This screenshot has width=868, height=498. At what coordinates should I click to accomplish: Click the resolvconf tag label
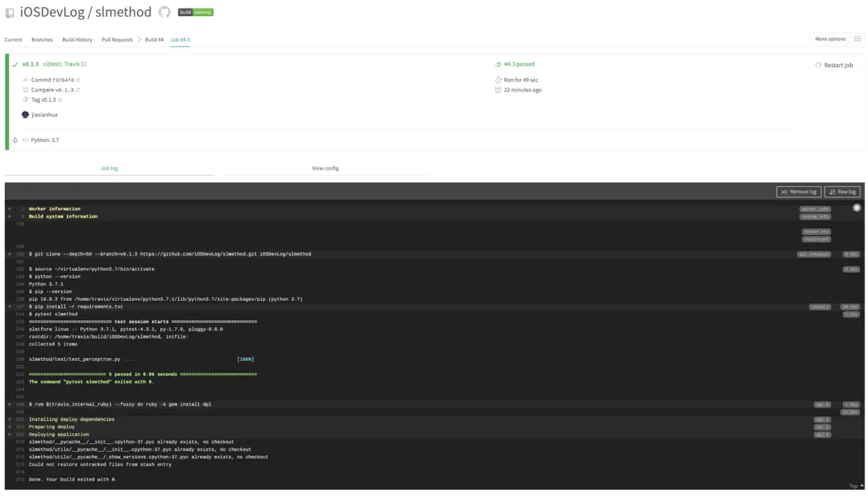click(816, 239)
